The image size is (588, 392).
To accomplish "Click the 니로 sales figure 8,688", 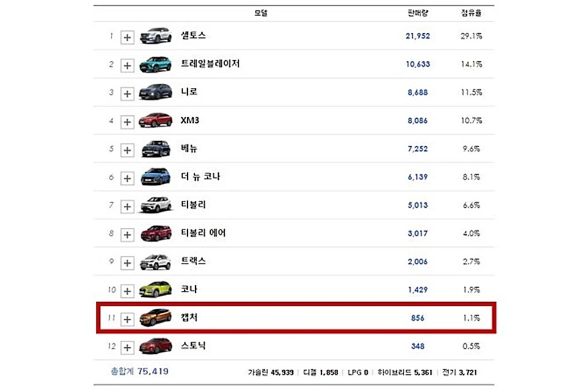I will click(x=417, y=92).
